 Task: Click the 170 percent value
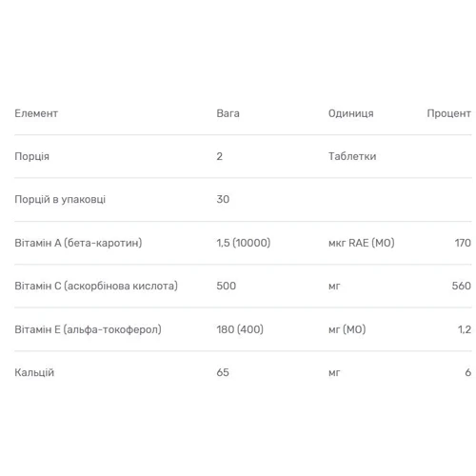(x=463, y=243)
